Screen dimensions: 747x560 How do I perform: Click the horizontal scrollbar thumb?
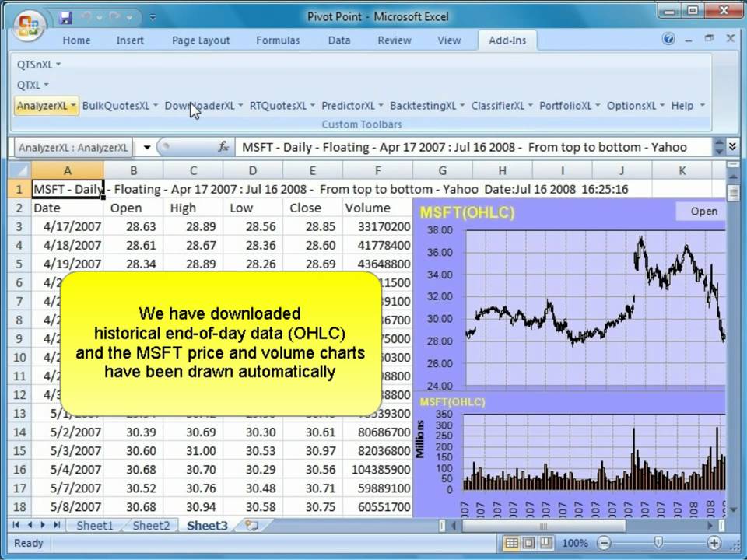(543, 525)
